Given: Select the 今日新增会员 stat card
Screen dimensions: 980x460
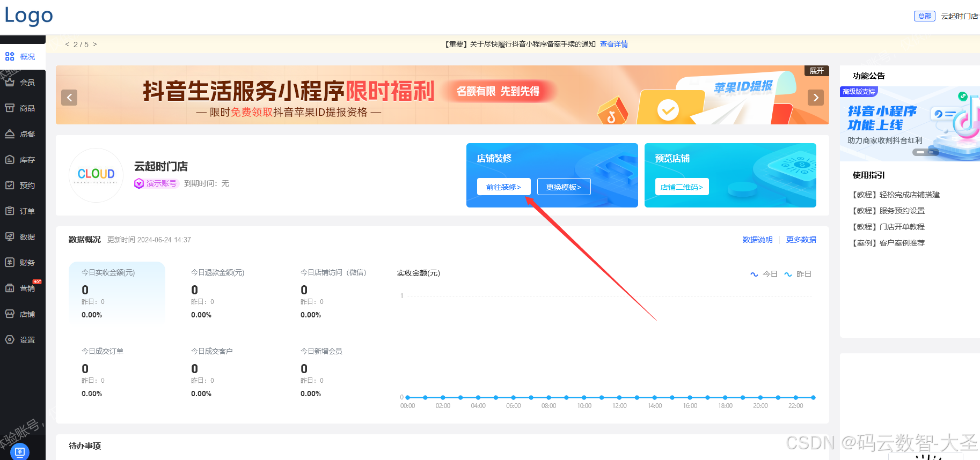Looking at the screenshot, I should pyautogui.click(x=336, y=372).
